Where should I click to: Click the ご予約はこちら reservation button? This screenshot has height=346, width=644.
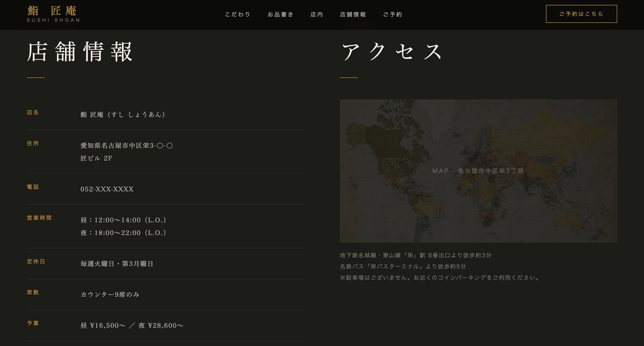point(581,14)
